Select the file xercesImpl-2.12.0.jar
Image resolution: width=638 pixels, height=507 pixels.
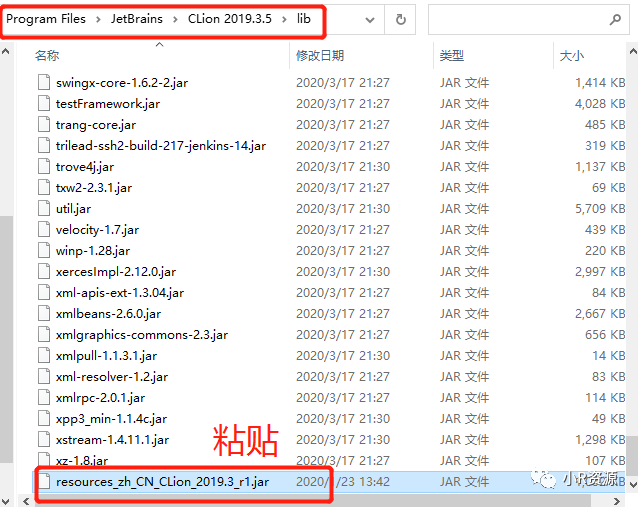tap(116, 272)
